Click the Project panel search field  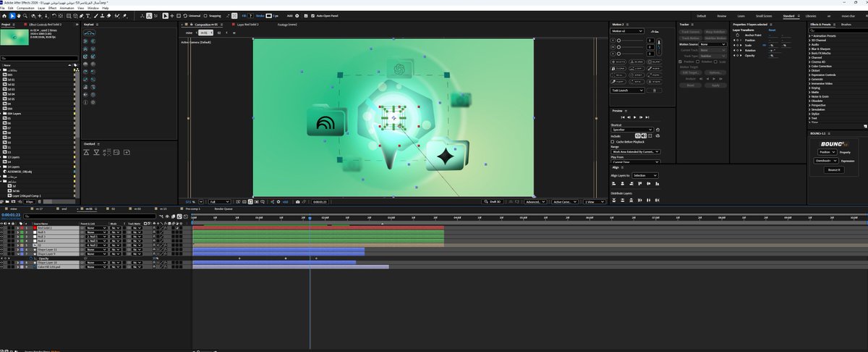pos(38,58)
